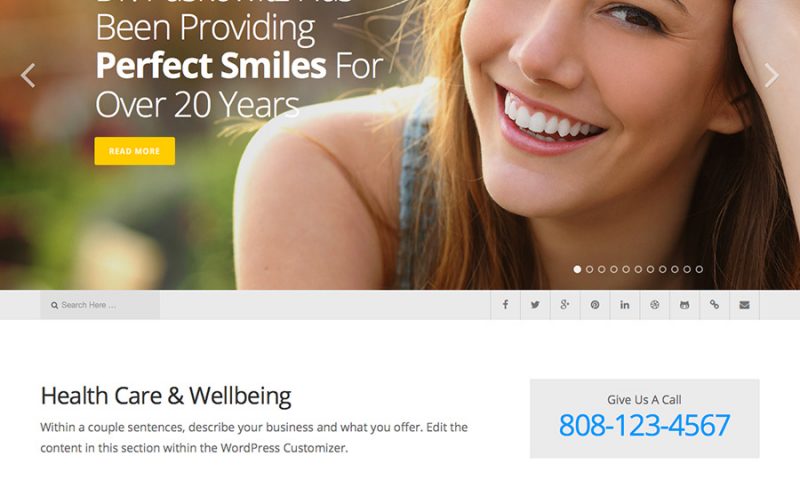
Task: Go to the previous slide arrow
Action: (28, 75)
